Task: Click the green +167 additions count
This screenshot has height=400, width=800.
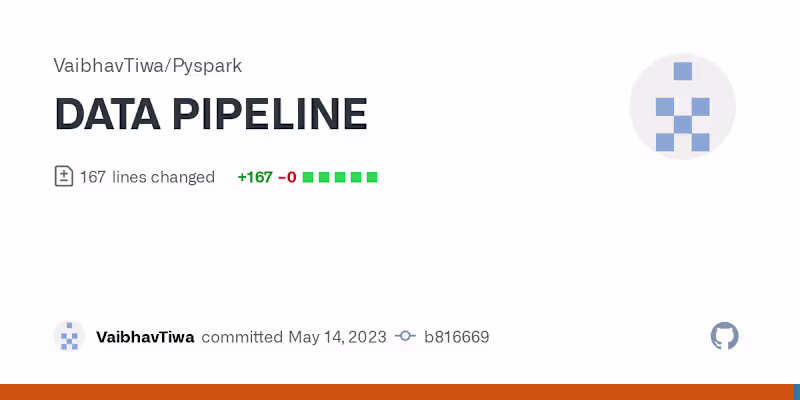Action: (x=255, y=177)
